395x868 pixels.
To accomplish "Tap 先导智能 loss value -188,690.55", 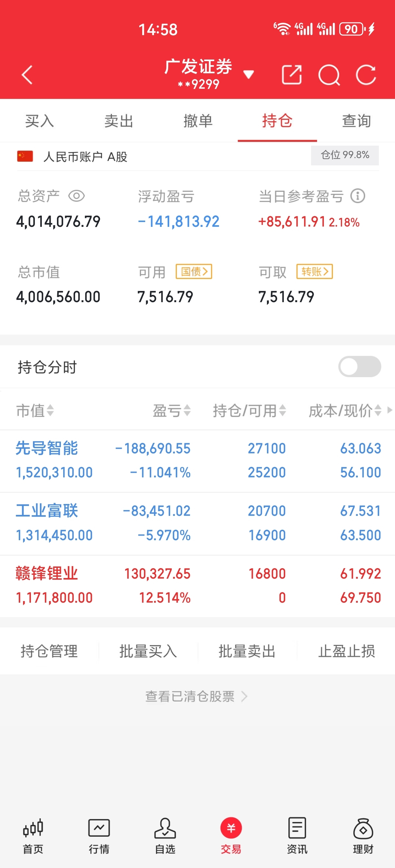I will [x=152, y=448].
